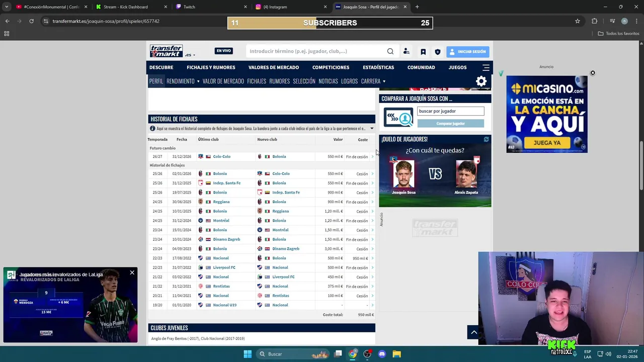Open Chrome tab search dropdown
644x362 pixels.
pyautogui.click(x=7, y=7)
